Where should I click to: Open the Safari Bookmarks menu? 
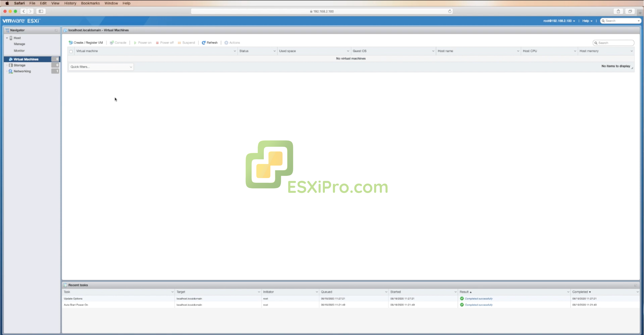[x=90, y=3]
